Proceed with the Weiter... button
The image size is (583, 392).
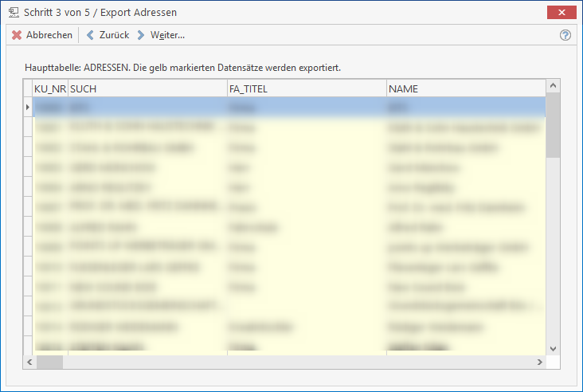pos(167,35)
